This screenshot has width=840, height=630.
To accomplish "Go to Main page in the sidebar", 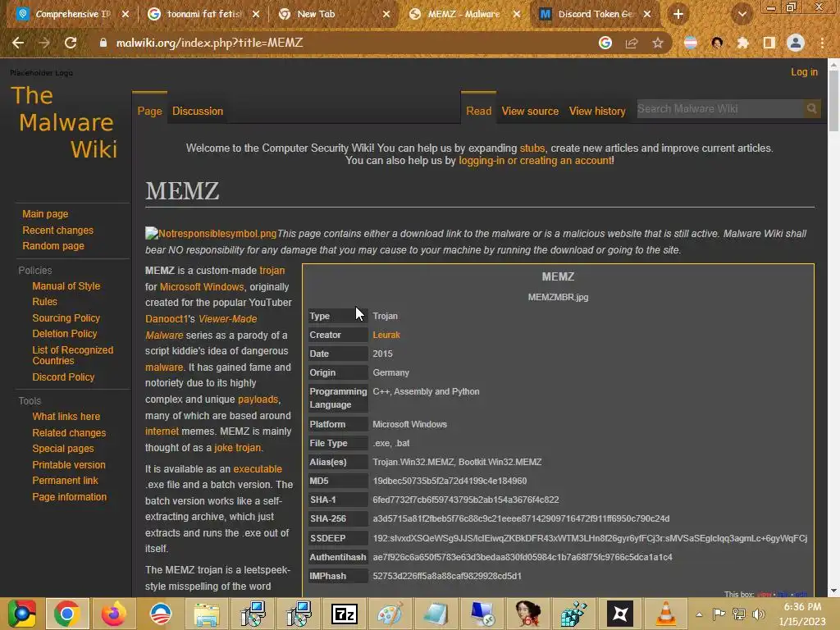I will 45,214.
